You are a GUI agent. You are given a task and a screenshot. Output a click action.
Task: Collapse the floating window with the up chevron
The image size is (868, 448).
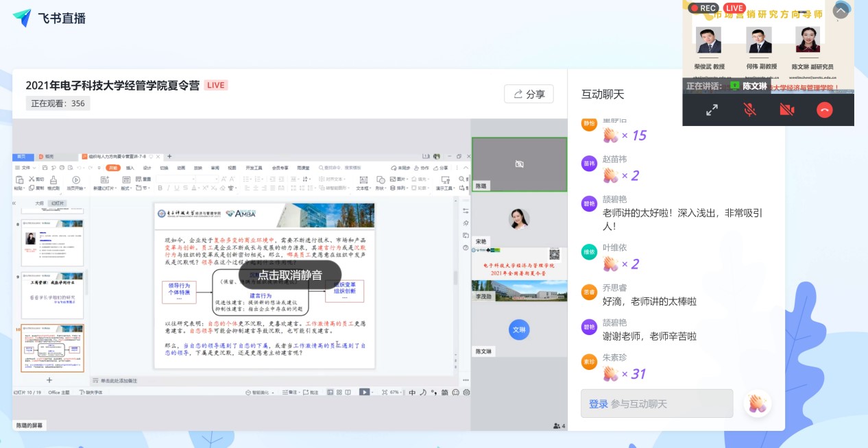(840, 10)
